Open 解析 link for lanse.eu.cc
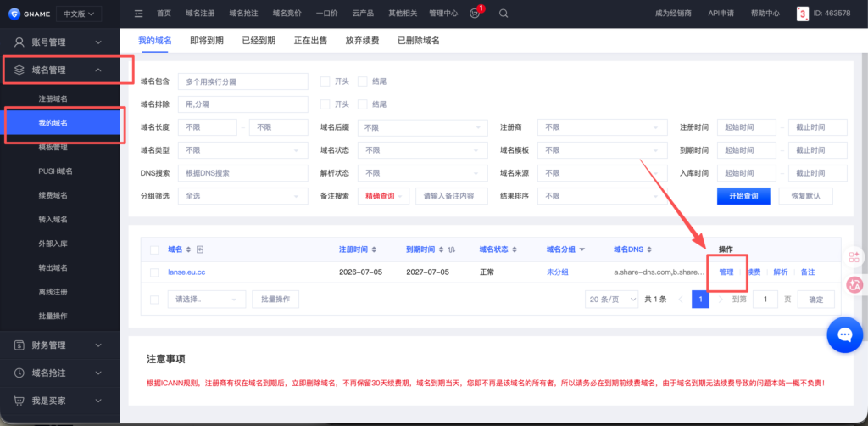This screenshot has width=868, height=426. coord(781,272)
